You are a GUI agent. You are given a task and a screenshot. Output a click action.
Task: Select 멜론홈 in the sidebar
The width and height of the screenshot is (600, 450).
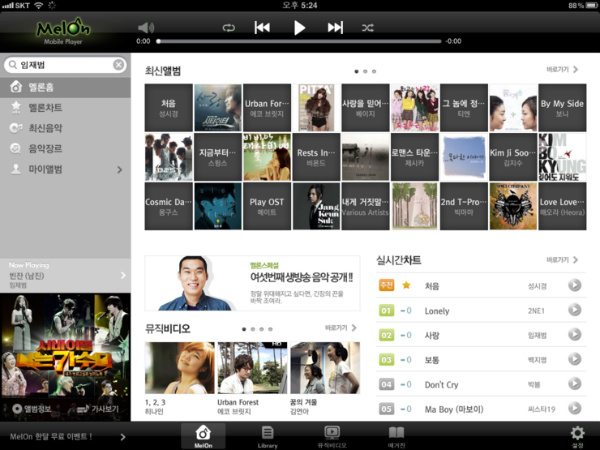click(x=65, y=87)
